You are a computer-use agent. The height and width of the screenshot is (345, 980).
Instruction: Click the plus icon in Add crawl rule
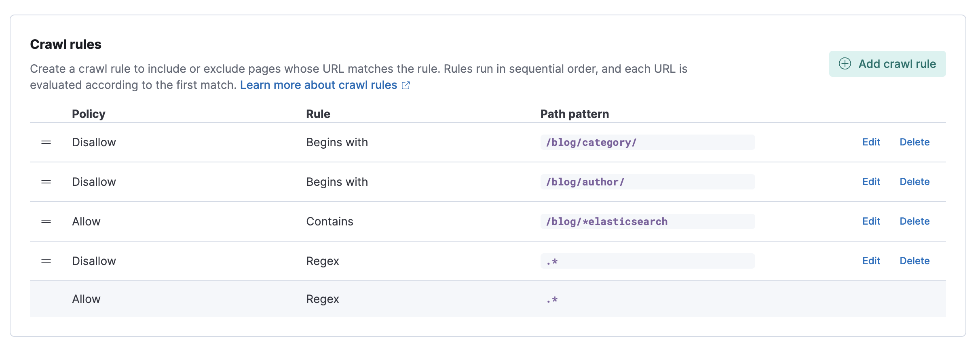point(845,64)
